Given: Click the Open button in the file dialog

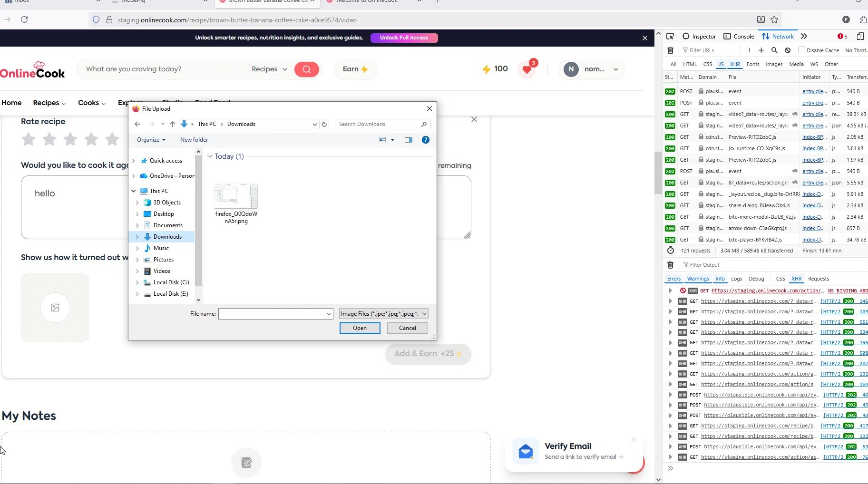Looking at the screenshot, I should [x=360, y=328].
